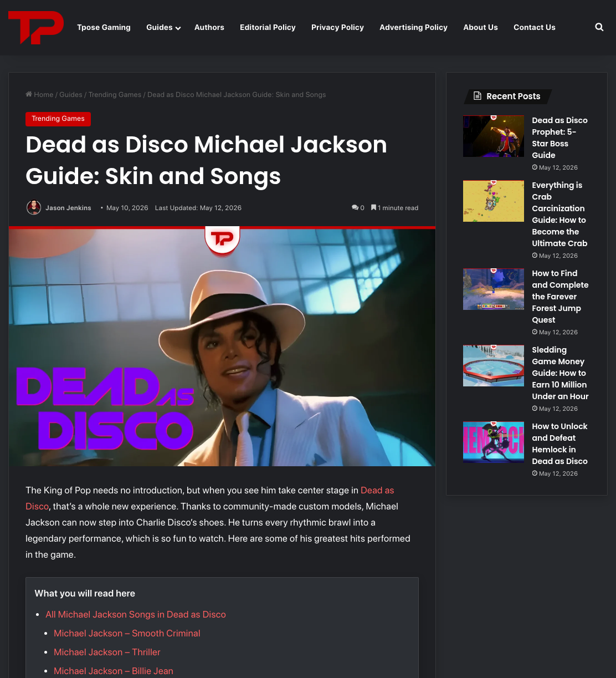
Task: Open Editorial Policy menu item
Action: tap(268, 27)
